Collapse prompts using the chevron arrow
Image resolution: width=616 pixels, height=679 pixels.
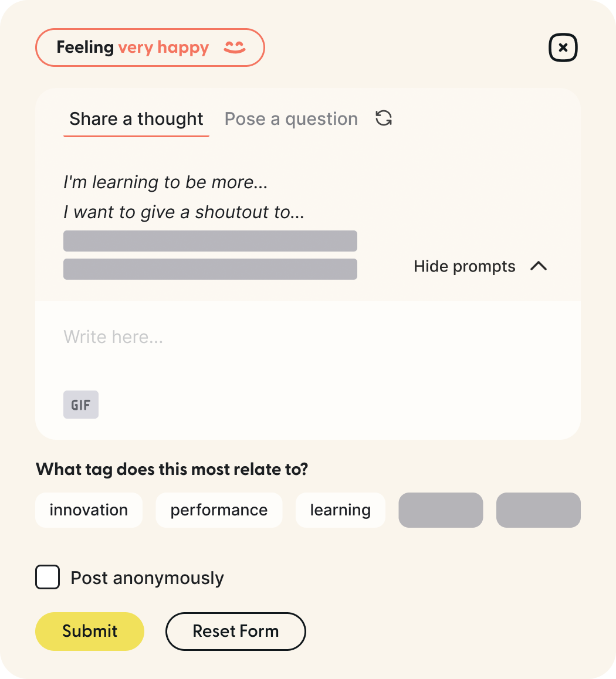pyautogui.click(x=539, y=266)
